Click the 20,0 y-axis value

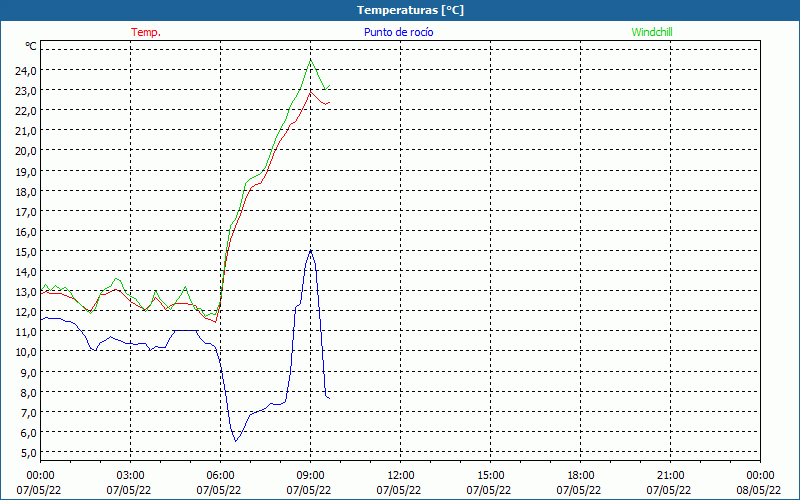(26, 151)
